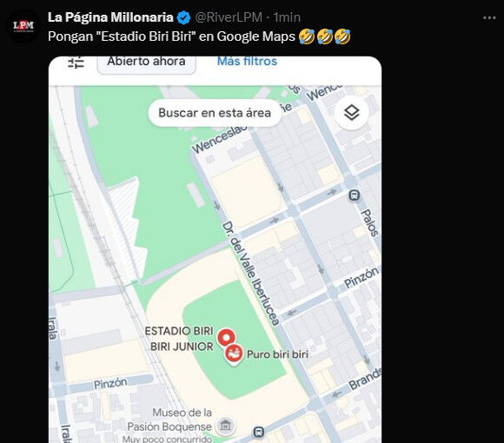Open the map layers icon button
Viewport: 504px width, 443px height.
tap(352, 113)
